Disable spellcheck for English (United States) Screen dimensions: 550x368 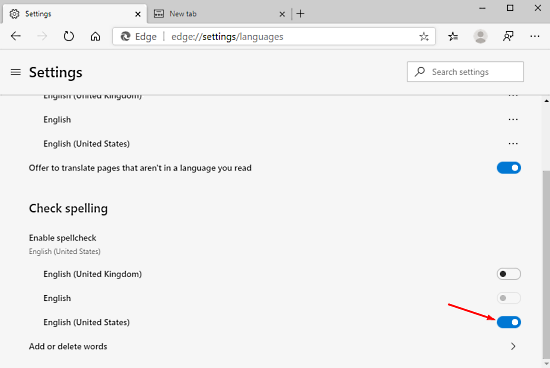pyautogui.click(x=509, y=322)
